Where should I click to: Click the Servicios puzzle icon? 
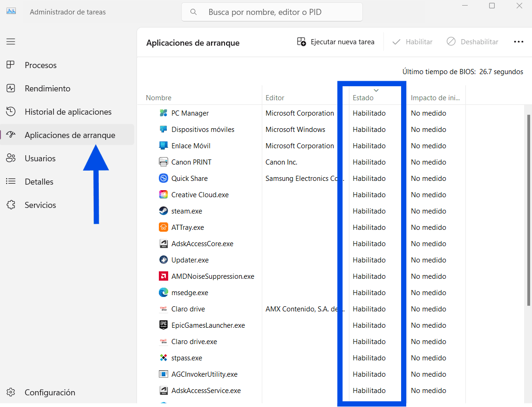coord(11,205)
